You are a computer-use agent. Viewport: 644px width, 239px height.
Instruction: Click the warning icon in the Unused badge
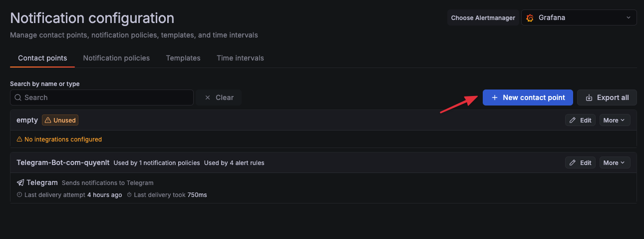pos(48,120)
